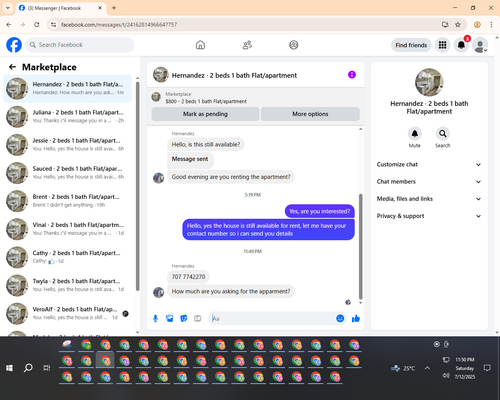Open the notifications bell with badge
Screen dimensions: 500x400
pos(461,45)
